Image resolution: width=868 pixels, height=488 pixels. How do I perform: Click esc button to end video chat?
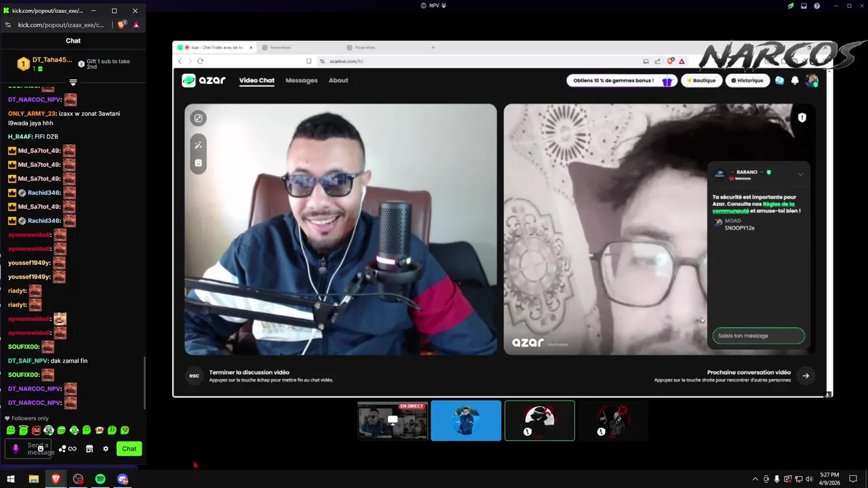[x=194, y=375]
